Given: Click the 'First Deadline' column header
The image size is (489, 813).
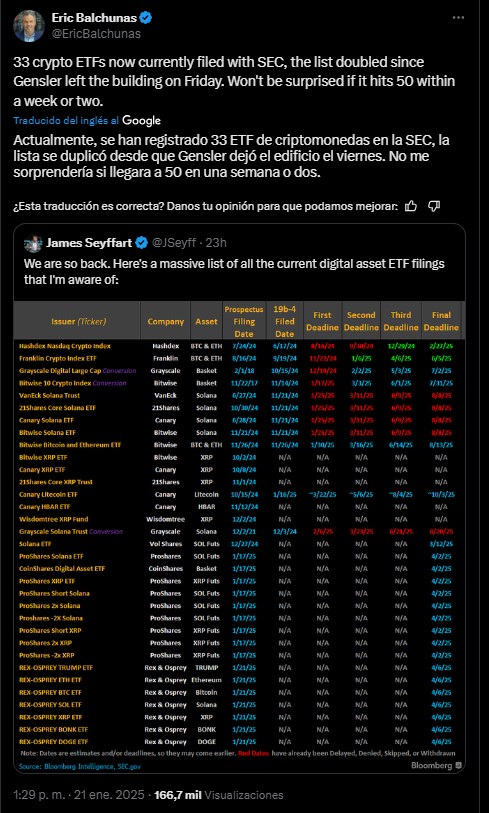Looking at the screenshot, I should (x=323, y=321).
